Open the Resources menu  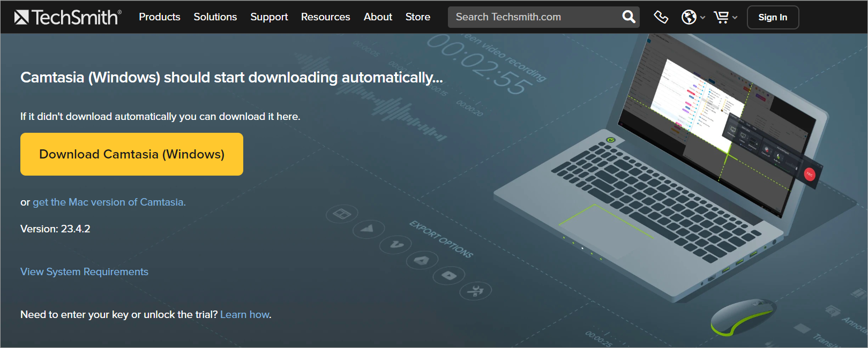coord(325,17)
